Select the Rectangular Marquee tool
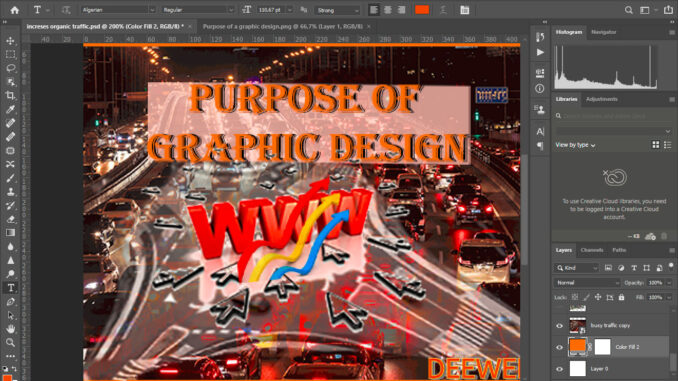Viewport: 678px width, 381px height. click(x=10, y=54)
